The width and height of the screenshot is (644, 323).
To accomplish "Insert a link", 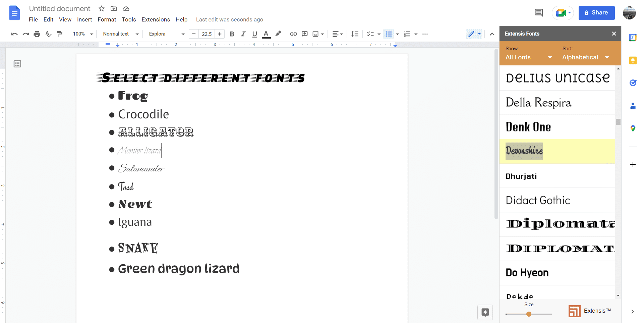I will 293,34.
